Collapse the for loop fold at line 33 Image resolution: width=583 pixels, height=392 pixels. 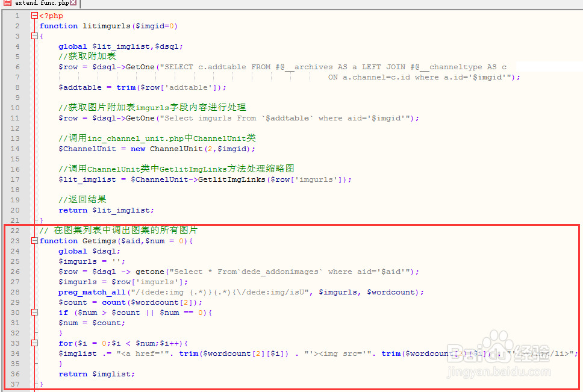[34, 343]
